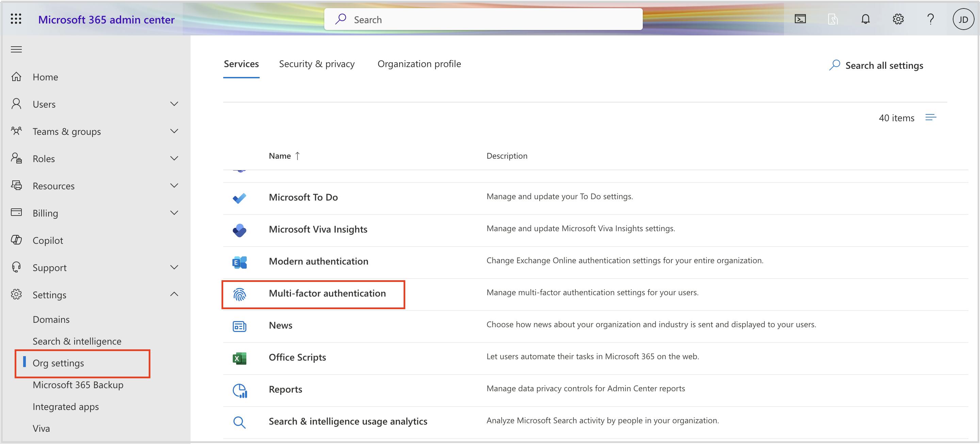
Task: Click the Copilot icon in sidebar
Action: 16,240
